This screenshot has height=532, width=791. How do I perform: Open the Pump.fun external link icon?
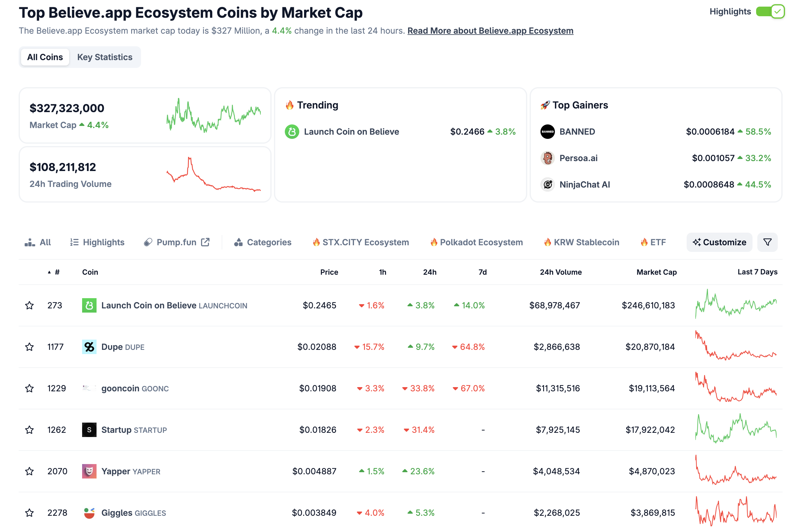pos(205,242)
